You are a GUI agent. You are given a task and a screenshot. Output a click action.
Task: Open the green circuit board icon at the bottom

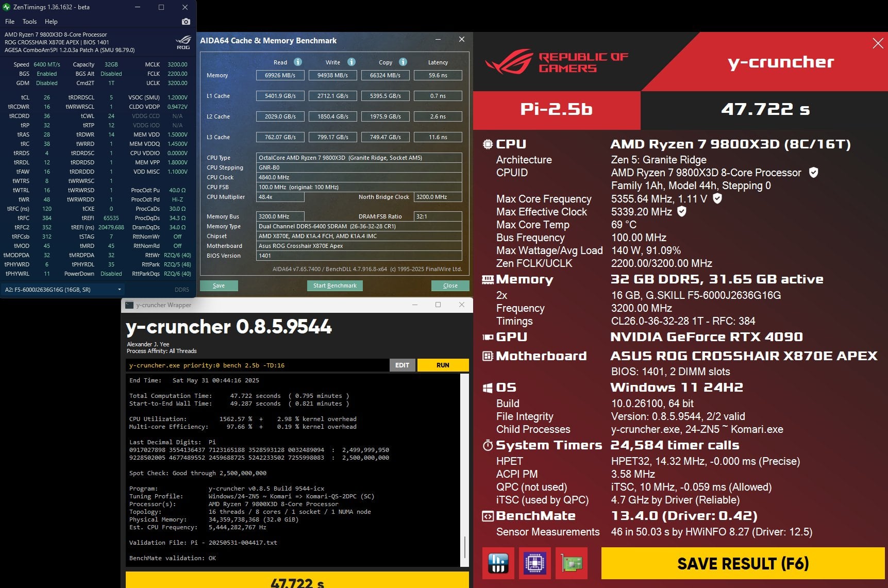(572, 563)
